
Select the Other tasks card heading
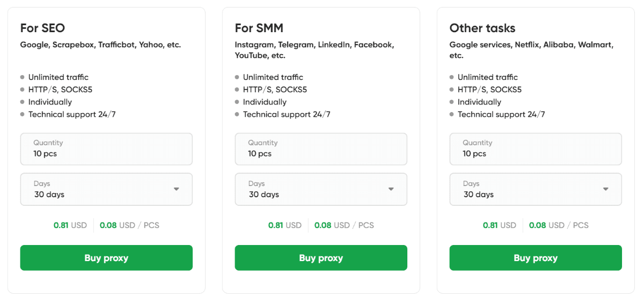coord(482,28)
